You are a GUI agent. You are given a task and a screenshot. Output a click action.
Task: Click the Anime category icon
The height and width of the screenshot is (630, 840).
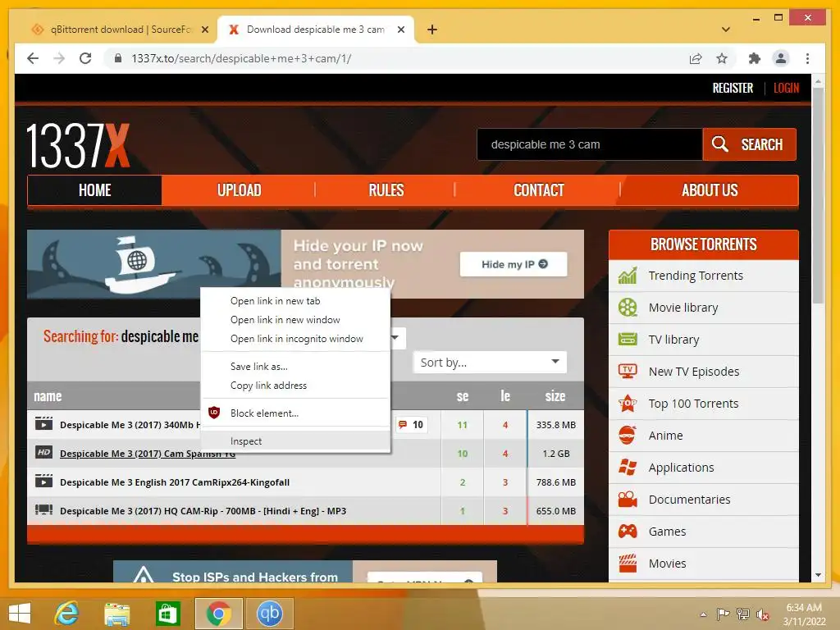click(x=628, y=435)
